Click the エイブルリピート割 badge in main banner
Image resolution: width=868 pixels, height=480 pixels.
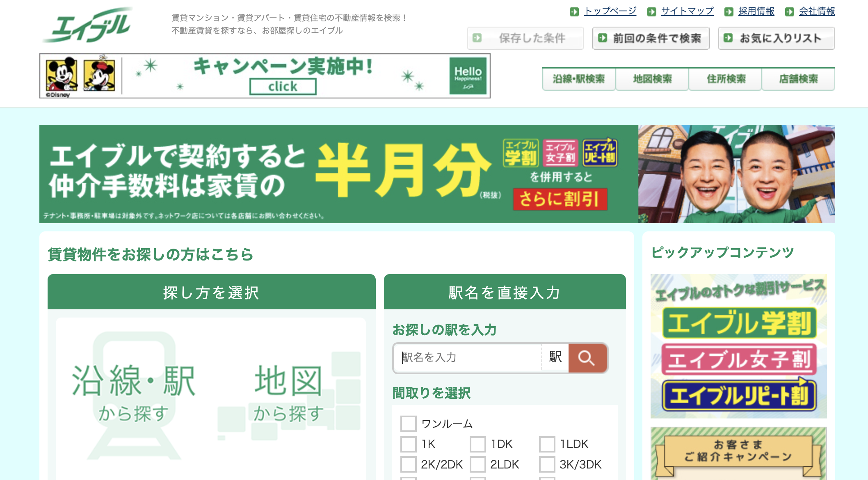coord(600,153)
